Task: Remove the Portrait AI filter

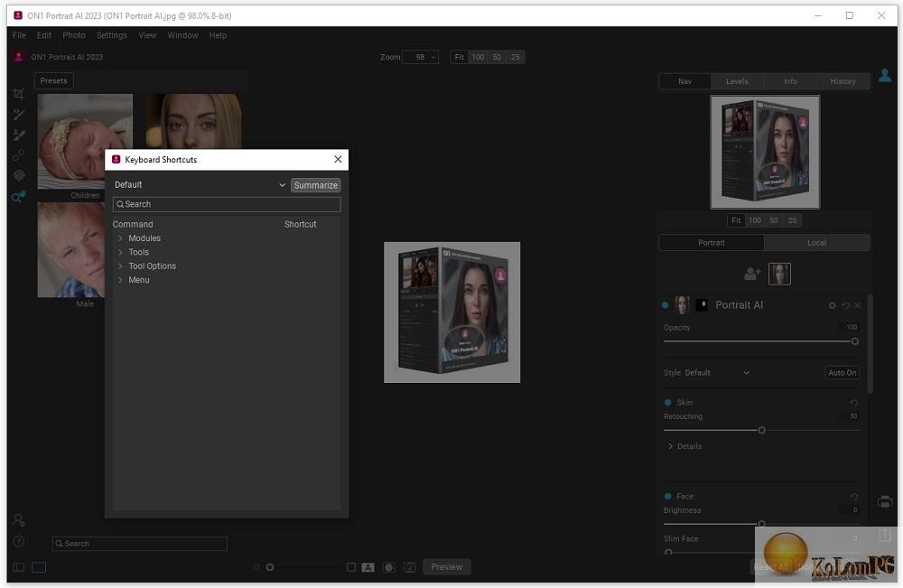Action: click(x=858, y=305)
